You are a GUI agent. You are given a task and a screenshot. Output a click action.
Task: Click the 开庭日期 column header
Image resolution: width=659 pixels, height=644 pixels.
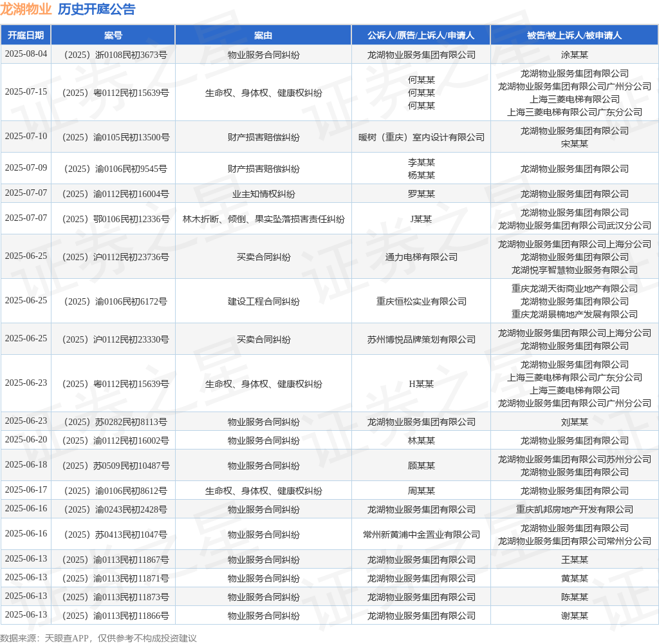tap(26, 35)
